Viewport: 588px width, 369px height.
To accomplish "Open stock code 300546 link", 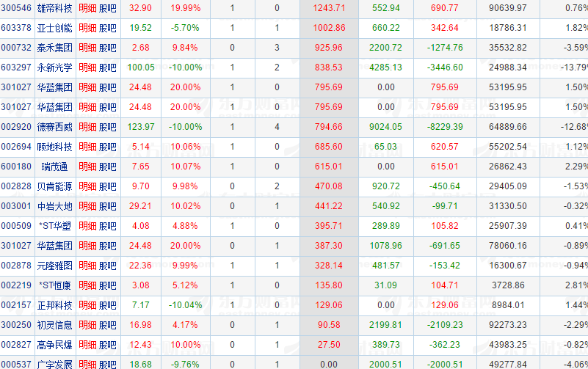I will pos(15,8).
